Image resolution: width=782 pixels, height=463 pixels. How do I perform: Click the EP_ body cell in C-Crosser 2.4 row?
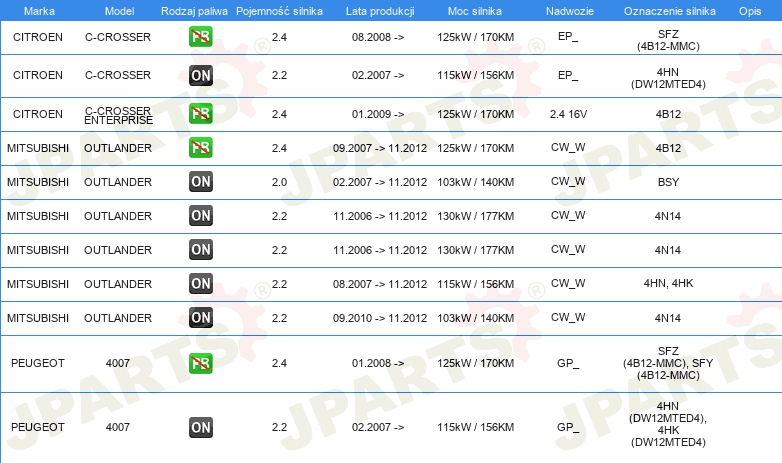tap(568, 36)
